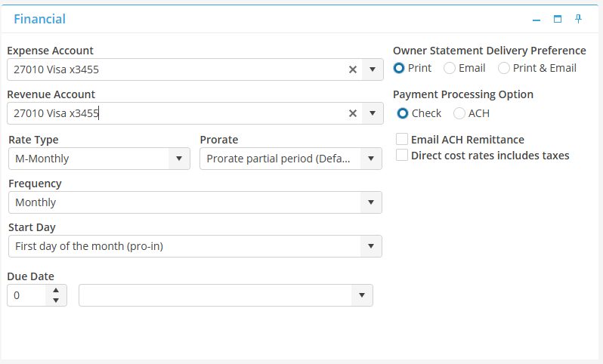The height and width of the screenshot is (364, 603).
Task: Open the Prorate dropdown list
Action: point(370,159)
